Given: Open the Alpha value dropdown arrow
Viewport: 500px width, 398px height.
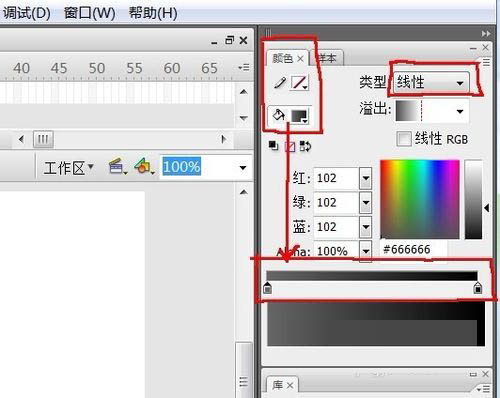Looking at the screenshot, I should [x=366, y=251].
